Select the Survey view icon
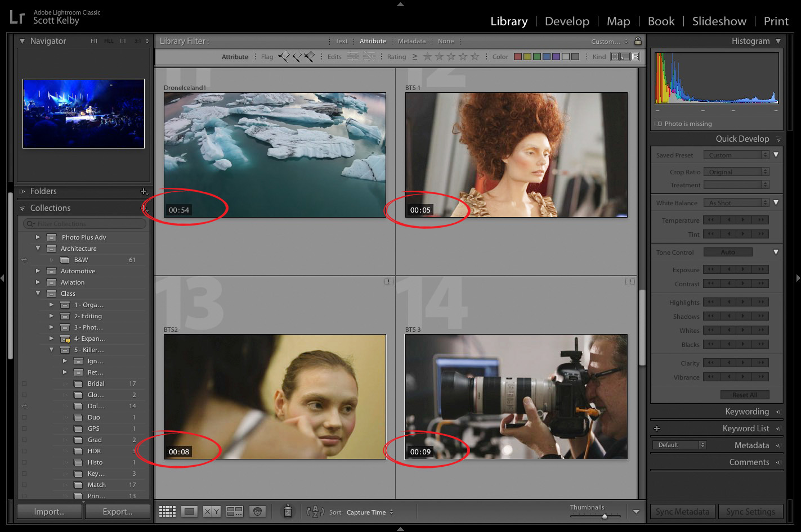The height and width of the screenshot is (532, 801). (235, 511)
